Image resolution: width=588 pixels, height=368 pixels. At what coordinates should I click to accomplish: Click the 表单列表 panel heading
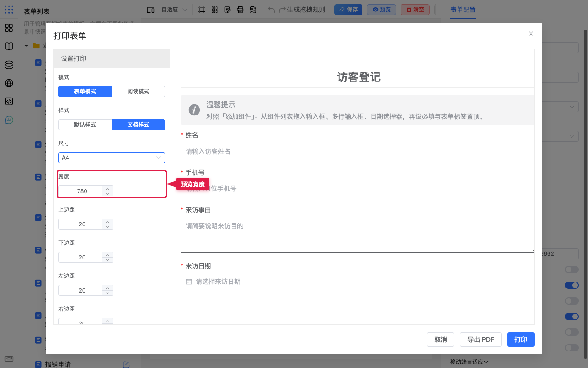tap(37, 11)
